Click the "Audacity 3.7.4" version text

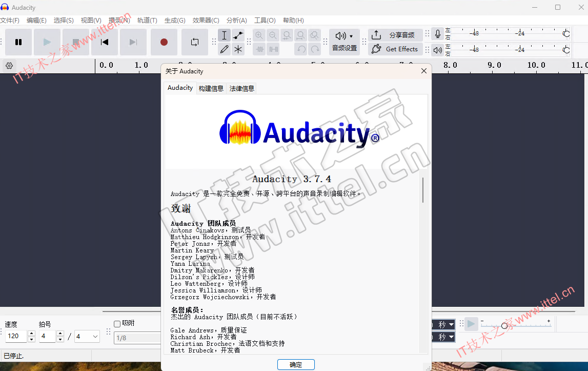(x=292, y=179)
